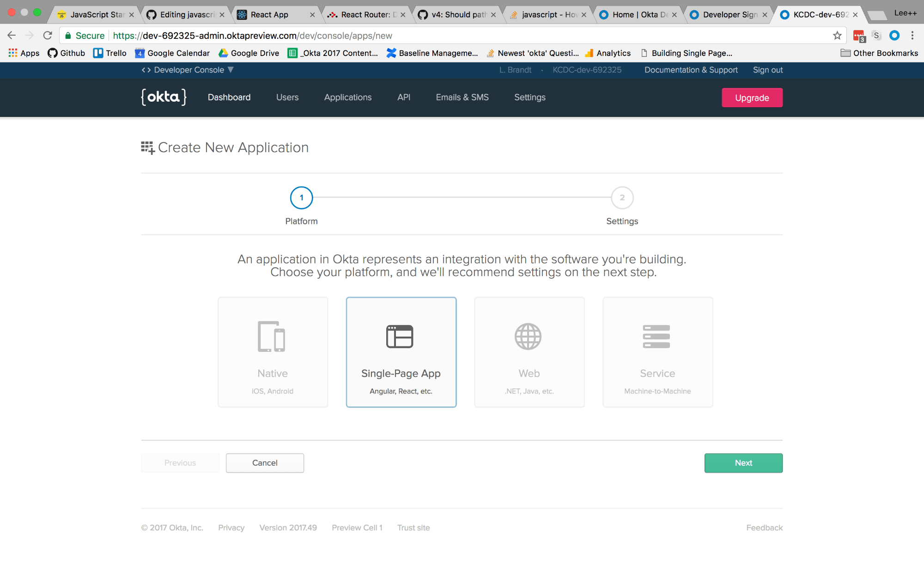Click step 2 Settings circle

pyautogui.click(x=622, y=198)
